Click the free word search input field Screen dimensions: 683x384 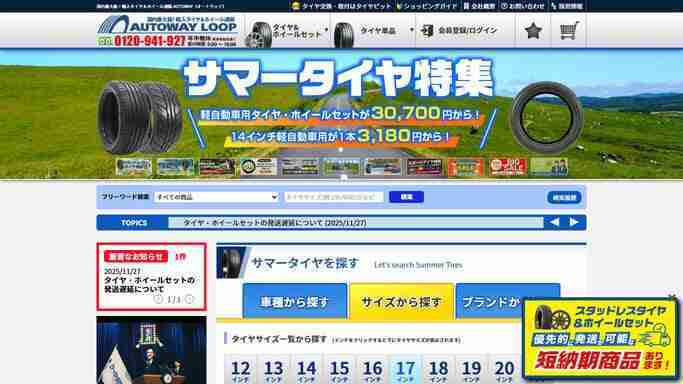point(334,197)
